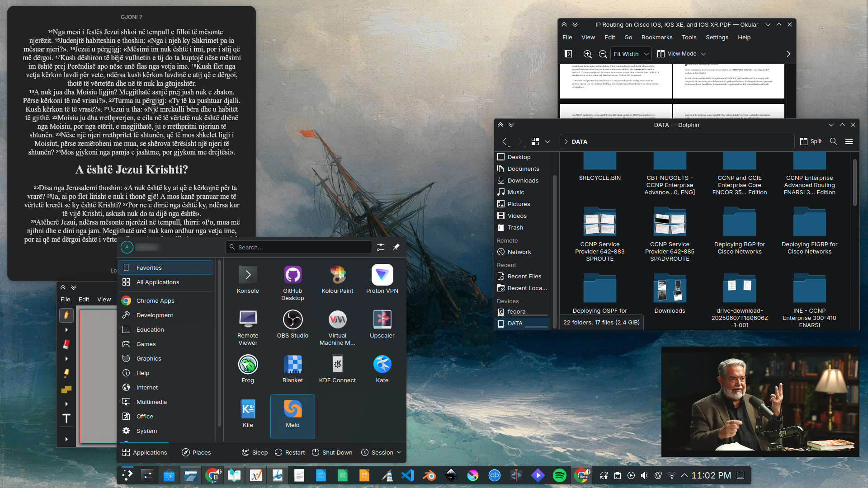The height and width of the screenshot is (488, 868).
Task: Open Okular Fit Width zoom dropdown
Action: click(x=631, y=54)
